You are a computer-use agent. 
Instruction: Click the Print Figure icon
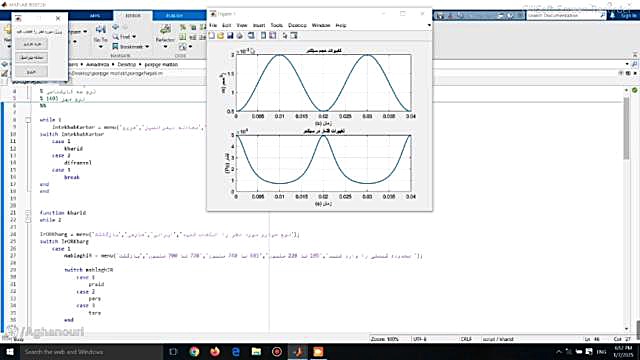pyautogui.click(x=240, y=36)
